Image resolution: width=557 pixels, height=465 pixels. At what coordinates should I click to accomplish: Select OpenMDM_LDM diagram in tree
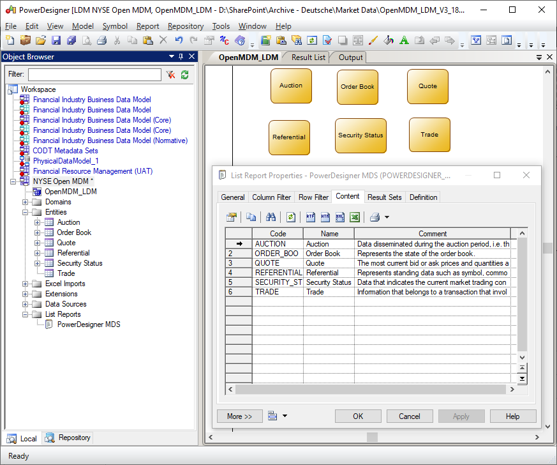(x=71, y=192)
